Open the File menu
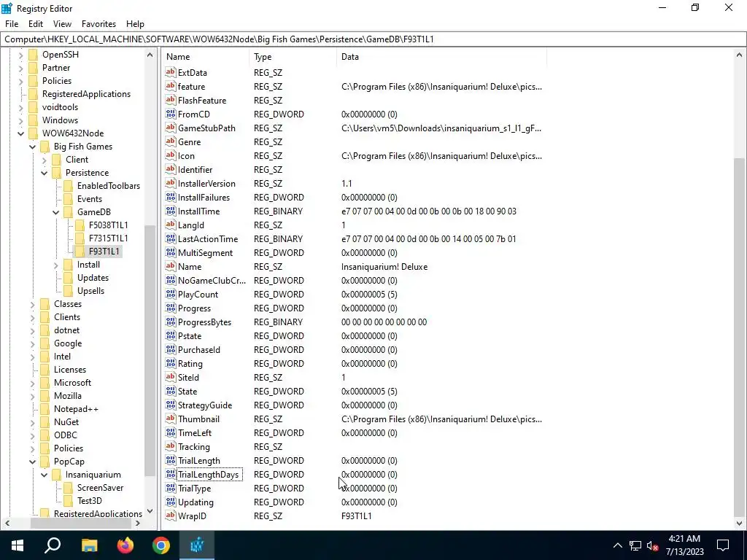This screenshot has height=560, width=747. click(12, 24)
